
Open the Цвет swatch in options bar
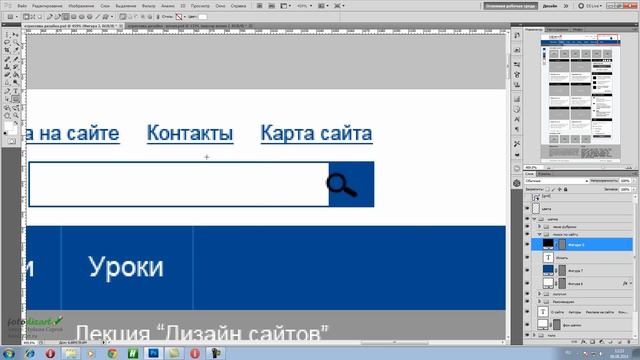click(x=202, y=17)
